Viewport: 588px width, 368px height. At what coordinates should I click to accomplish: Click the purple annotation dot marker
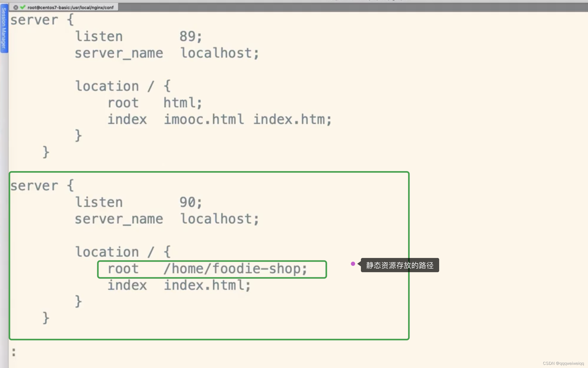click(353, 264)
